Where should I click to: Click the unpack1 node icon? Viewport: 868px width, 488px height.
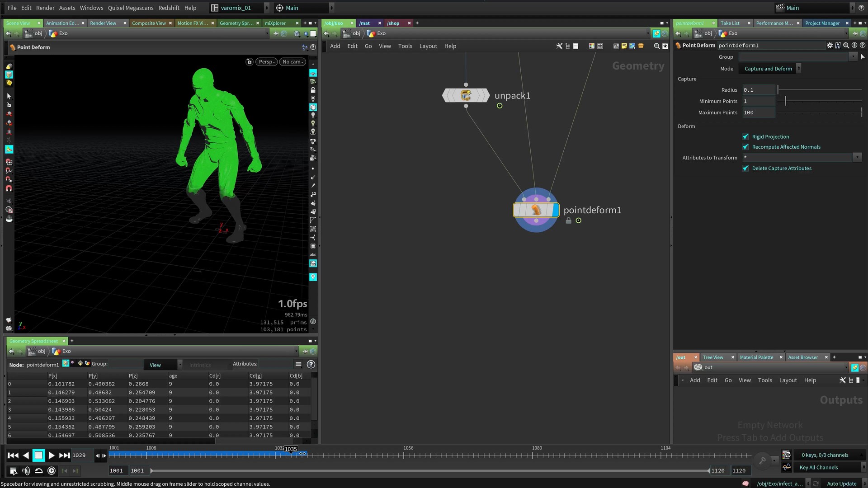pos(466,95)
